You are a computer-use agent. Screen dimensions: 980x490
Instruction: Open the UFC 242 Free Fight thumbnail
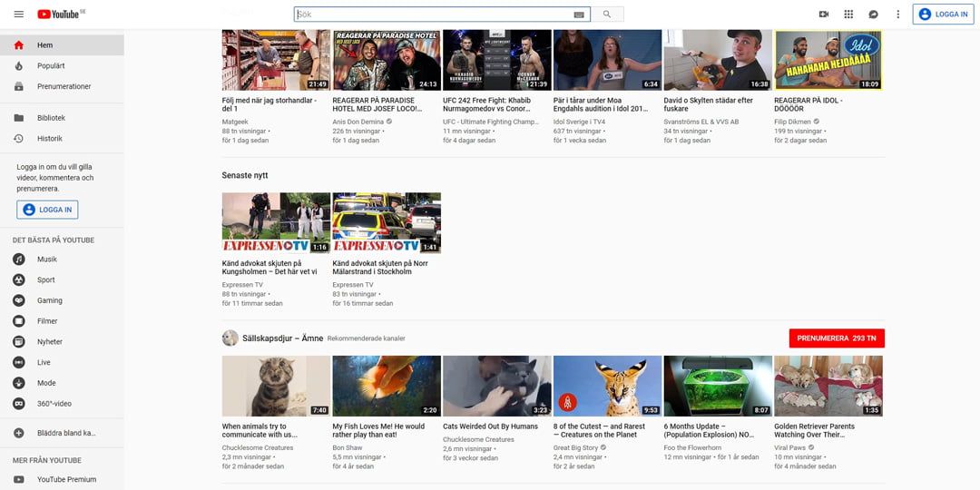click(x=497, y=60)
